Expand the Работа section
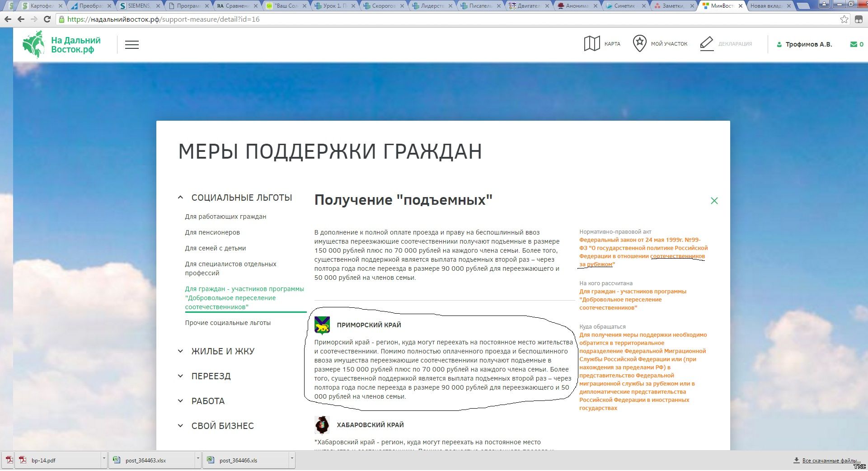The width and height of the screenshot is (868, 471). 180,401
